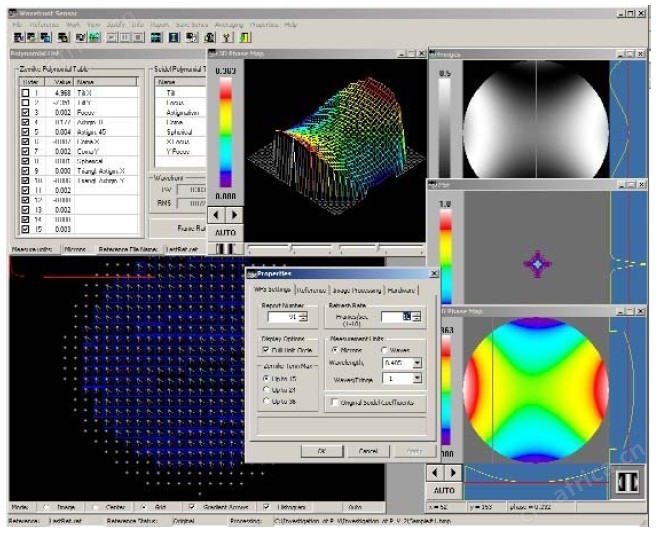Viewport: 657px width, 534px height.
Task: Click the Properties dialog title bar icon
Action: (x=251, y=274)
